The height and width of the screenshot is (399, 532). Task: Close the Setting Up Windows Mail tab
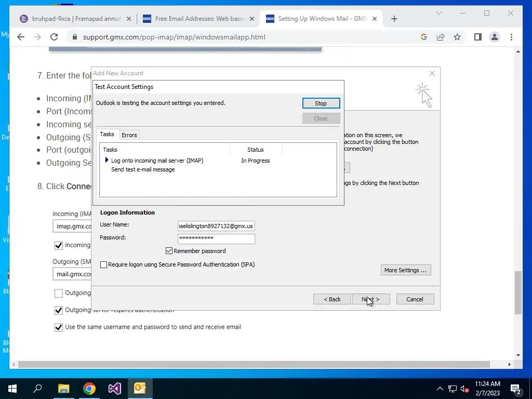click(x=375, y=19)
